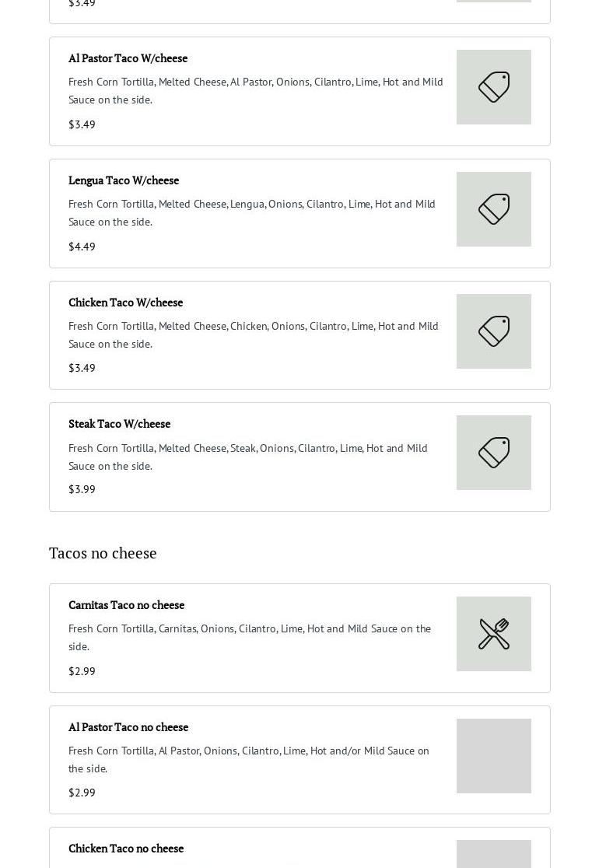Click the Tacos no cheese section heading
Image resolution: width=599 pixels, height=868 pixels.
coord(103,553)
